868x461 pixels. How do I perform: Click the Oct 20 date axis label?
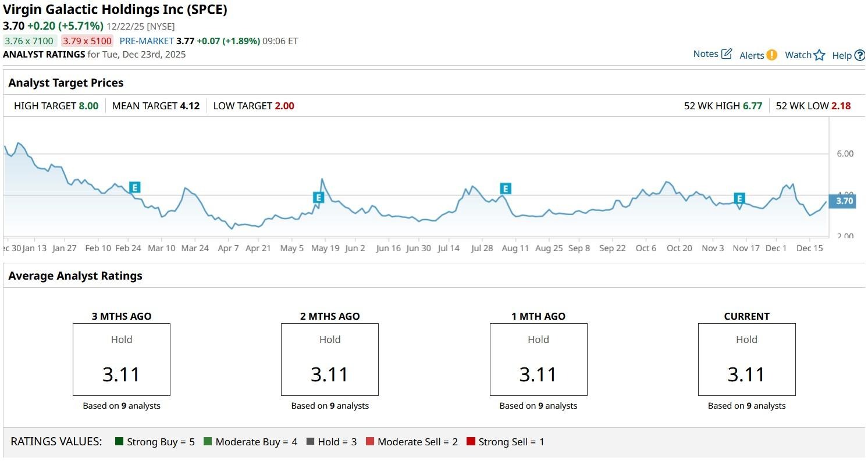[x=680, y=248]
